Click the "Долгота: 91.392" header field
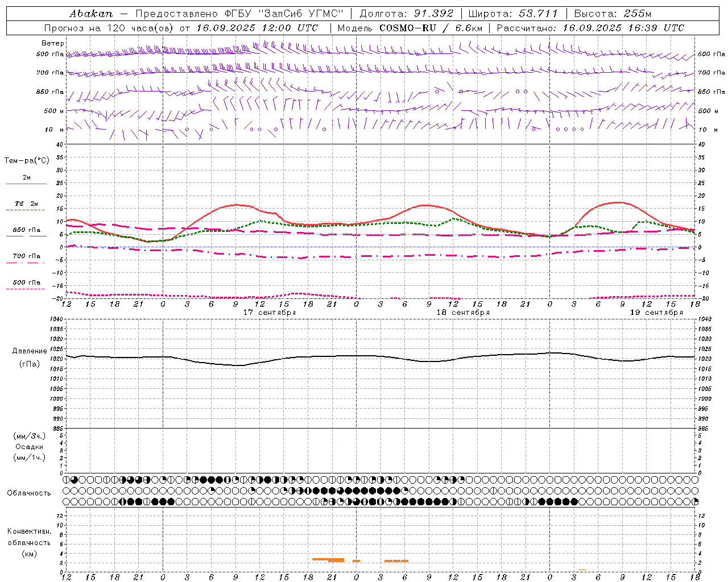Screen dimensions: 728x582 pyautogui.click(x=407, y=14)
